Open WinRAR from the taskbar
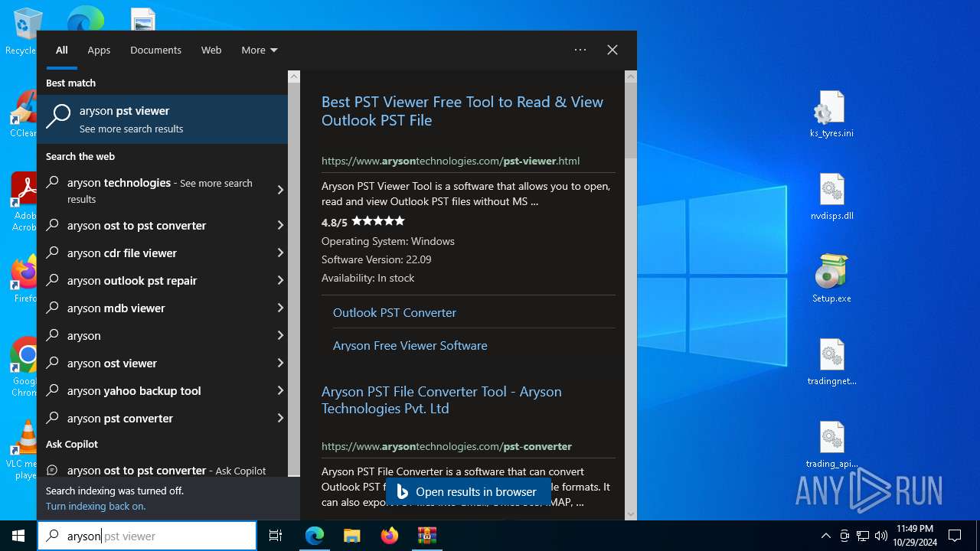980x551 pixels. click(x=426, y=536)
